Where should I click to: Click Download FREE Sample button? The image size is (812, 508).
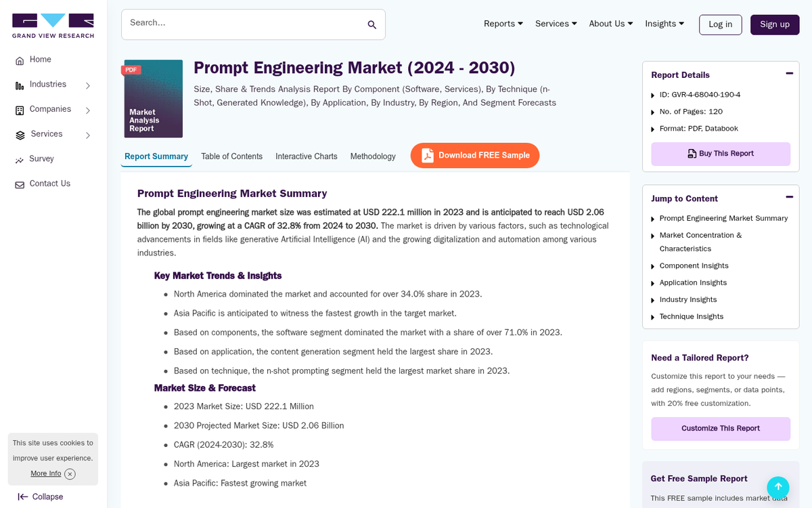(475, 155)
